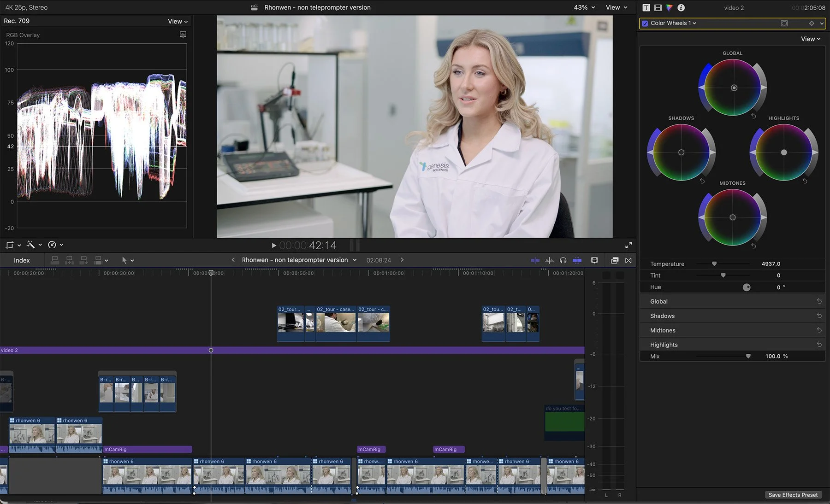The width and height of the screenshot is (830, 504).
Task: Click the enhancements magic wand icon
Action: [x=31, y=245]
